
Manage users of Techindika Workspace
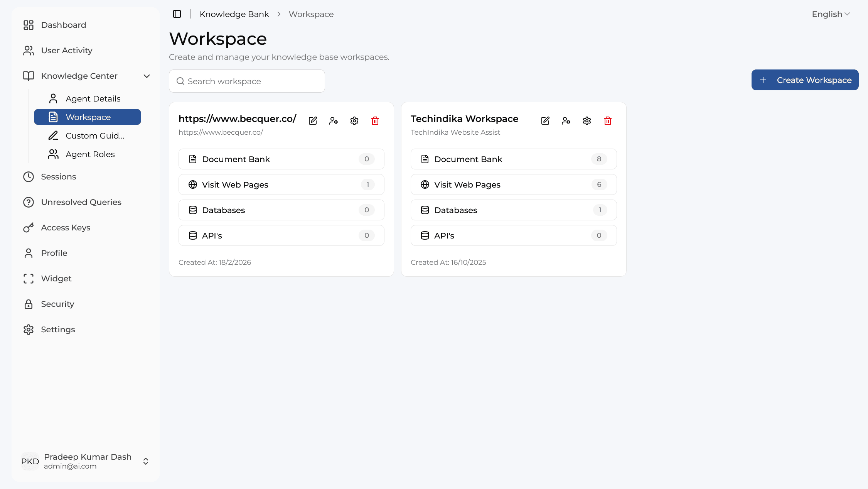566,121
